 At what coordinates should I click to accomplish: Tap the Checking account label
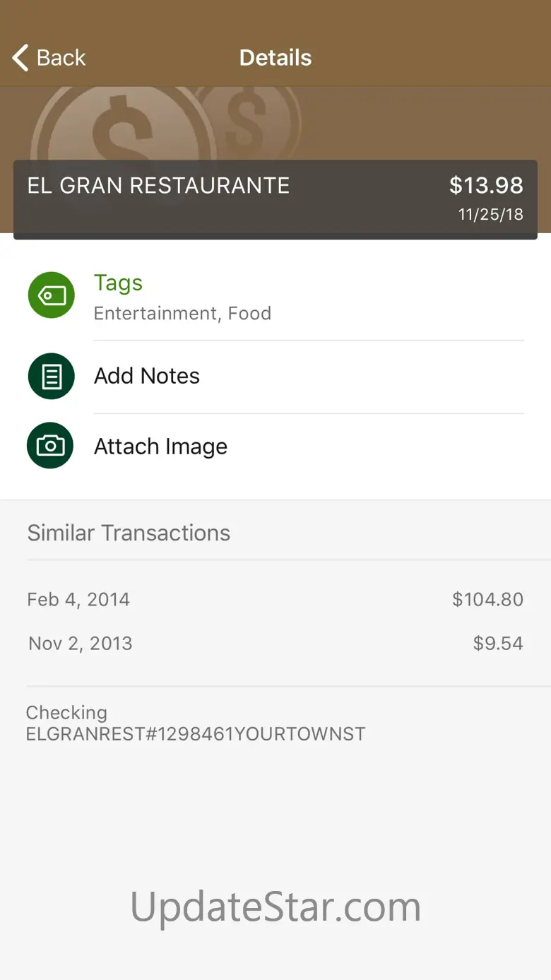(x=66, y=712)
